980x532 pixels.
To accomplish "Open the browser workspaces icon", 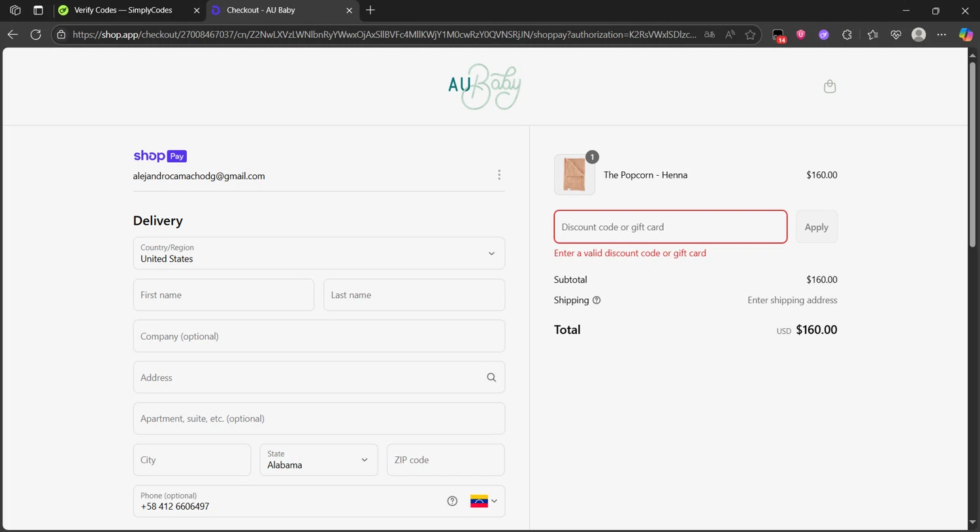I will click(x=15, y=10).
